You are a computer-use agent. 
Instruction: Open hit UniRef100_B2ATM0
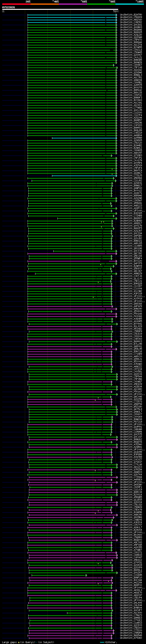click(131, 15)
